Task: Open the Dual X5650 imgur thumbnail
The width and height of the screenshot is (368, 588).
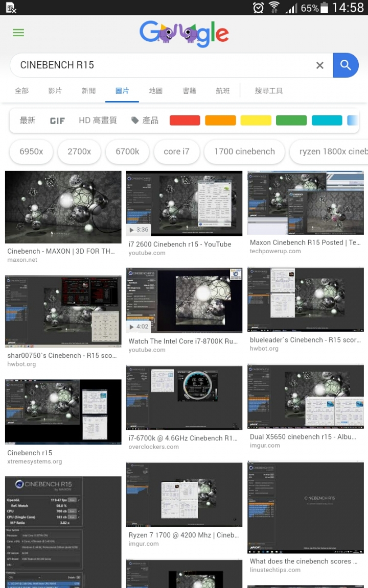Action: pos(306,397)
